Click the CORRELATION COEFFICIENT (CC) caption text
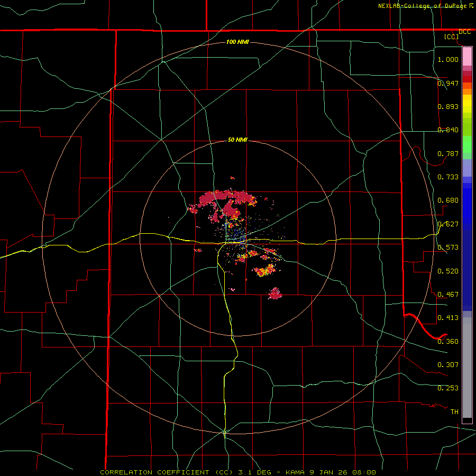This screenshot has width=476, height=476. point(167,472)
